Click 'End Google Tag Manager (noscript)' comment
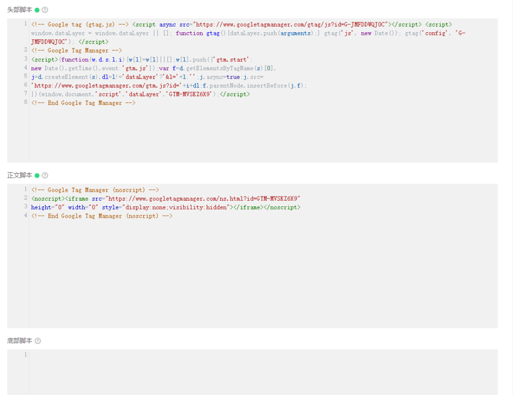 point(102,216)
